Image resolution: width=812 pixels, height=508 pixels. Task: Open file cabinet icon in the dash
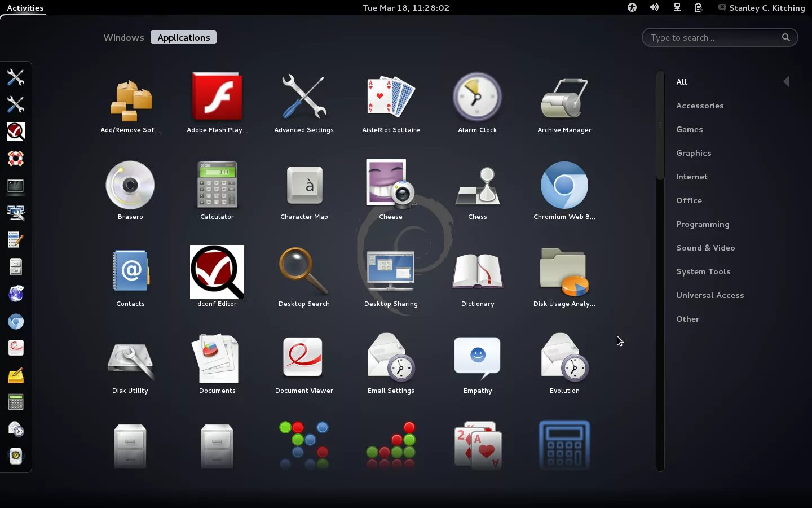16,266
